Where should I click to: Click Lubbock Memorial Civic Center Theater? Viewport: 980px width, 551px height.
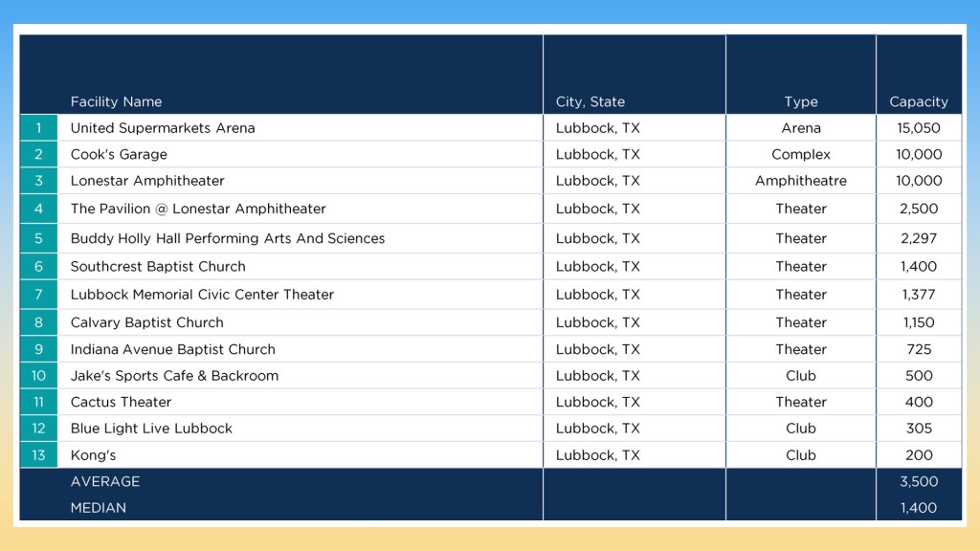(202, 295)
